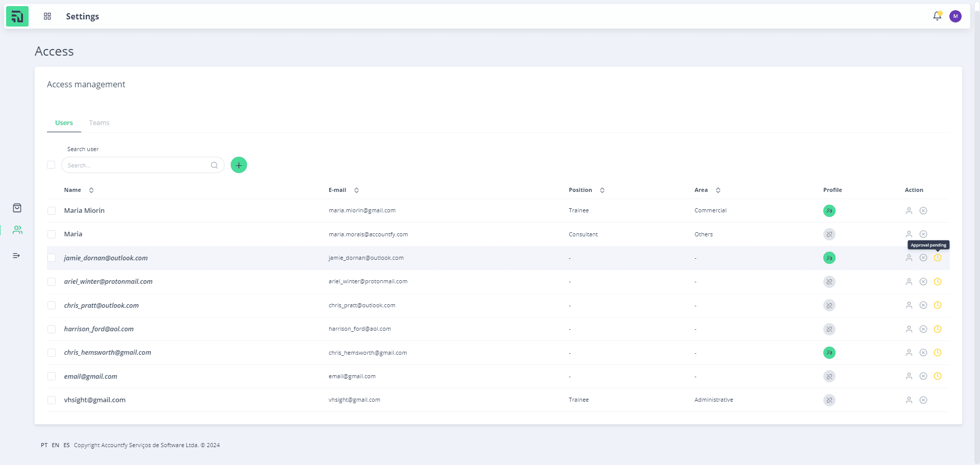Switch language to ES
The height and width of the screenshot is (465, 980).
(x=66, y=445)
